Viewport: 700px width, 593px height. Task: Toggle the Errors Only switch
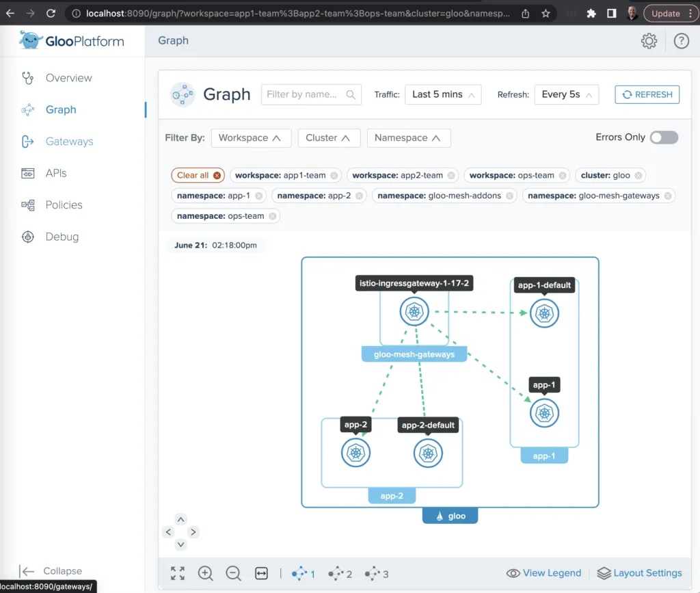pos(664,137)
